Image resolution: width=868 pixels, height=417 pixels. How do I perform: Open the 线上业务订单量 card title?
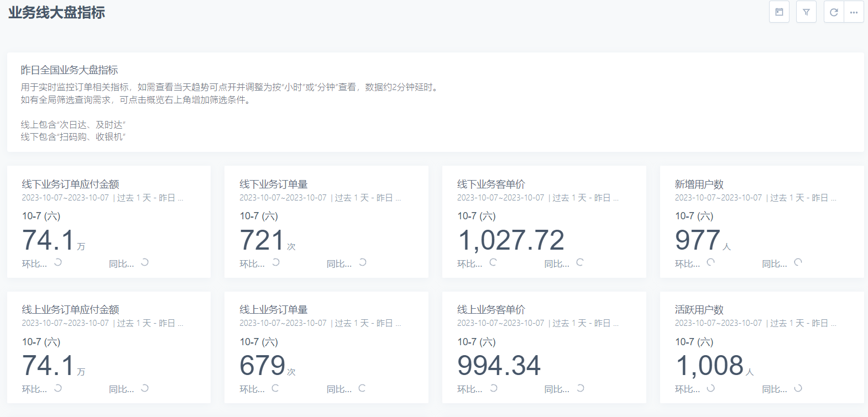274,310
